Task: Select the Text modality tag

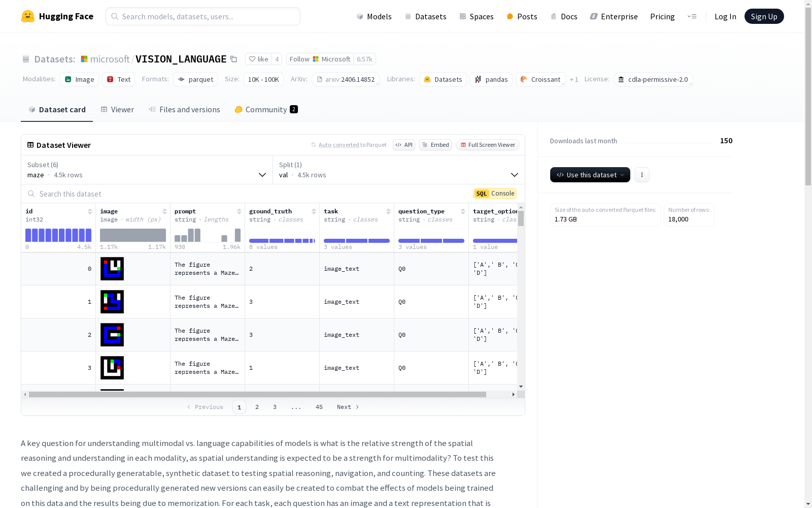Action: 119,79
